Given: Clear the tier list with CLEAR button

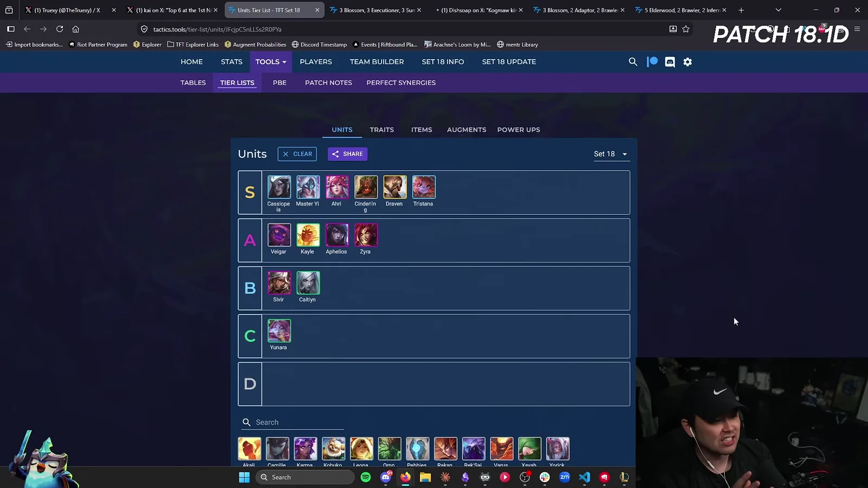Looking at the screenshot, I should [x=297, y=154].
